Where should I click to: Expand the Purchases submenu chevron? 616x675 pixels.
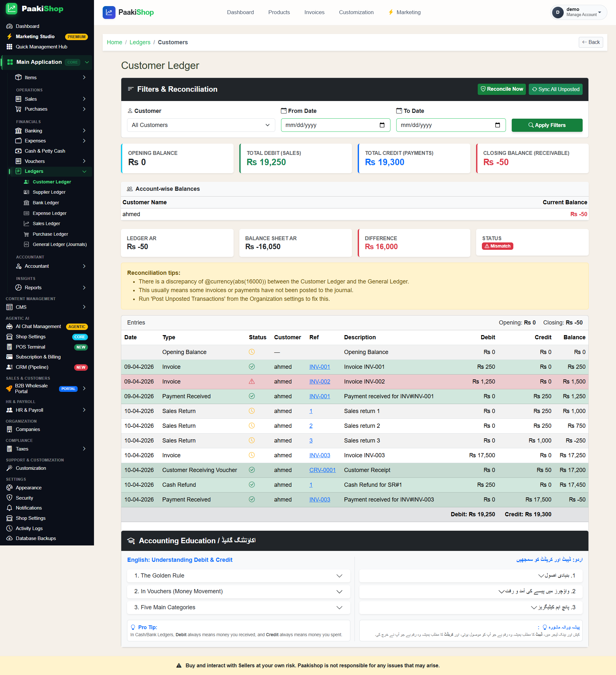point(84,109)
